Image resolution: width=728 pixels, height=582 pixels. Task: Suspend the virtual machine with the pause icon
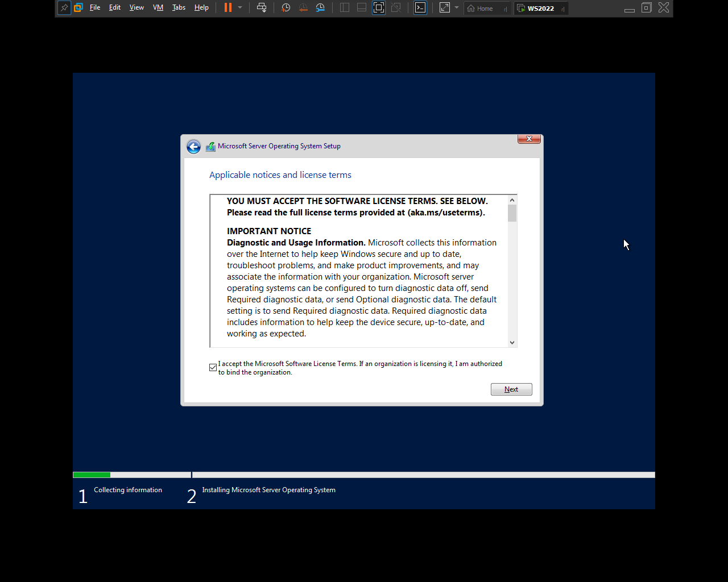(x=229, y=8)
